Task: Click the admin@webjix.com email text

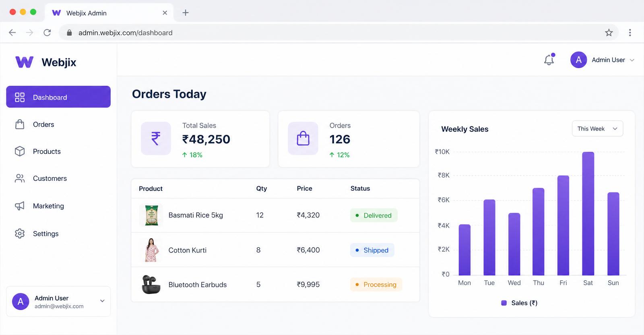Action: (59, 306)
